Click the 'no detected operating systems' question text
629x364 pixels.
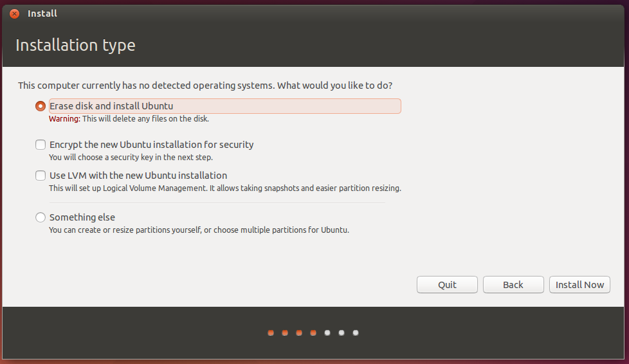(x=205, y=86)
